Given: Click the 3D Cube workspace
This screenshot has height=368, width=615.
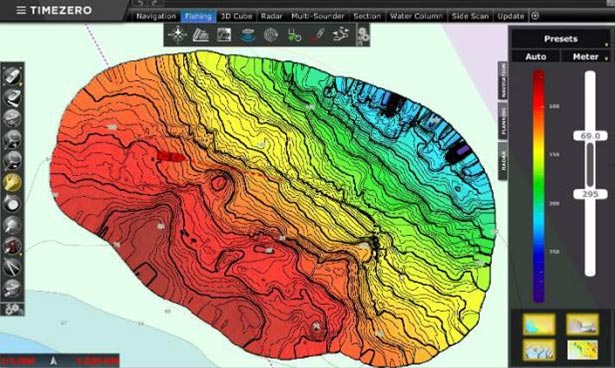Looking at the screenshot, I should point(236,16).
